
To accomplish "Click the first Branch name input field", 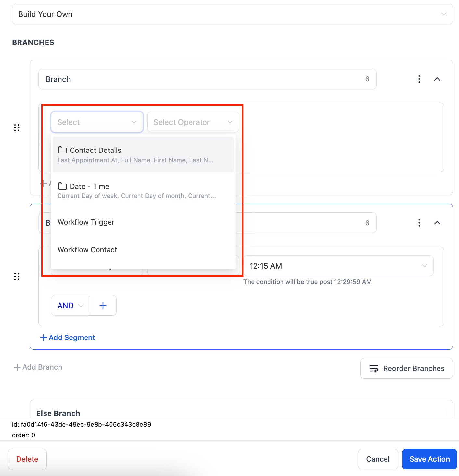I will point(207,79).
